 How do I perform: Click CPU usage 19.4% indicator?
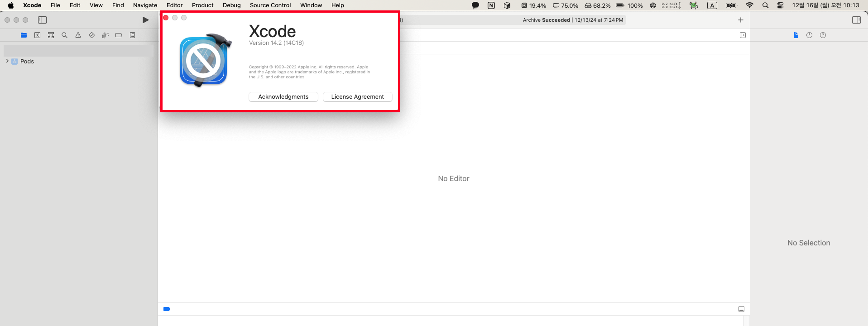pos(533,5)
